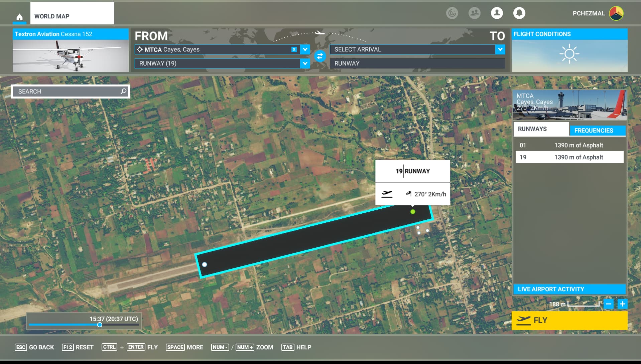Click takeoff icon in runway 19 popup
The width and height of the screenshot is (641, 364).
[387, 194]
